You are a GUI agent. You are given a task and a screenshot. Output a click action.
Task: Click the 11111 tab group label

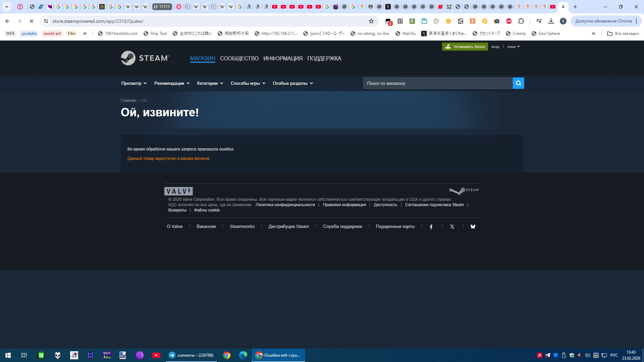pos(162,7)
